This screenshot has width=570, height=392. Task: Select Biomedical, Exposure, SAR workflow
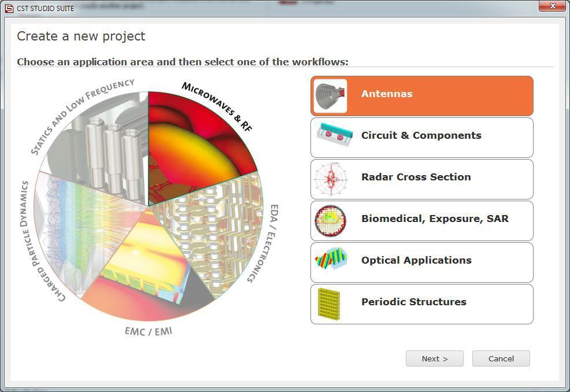tap(421, 221)
